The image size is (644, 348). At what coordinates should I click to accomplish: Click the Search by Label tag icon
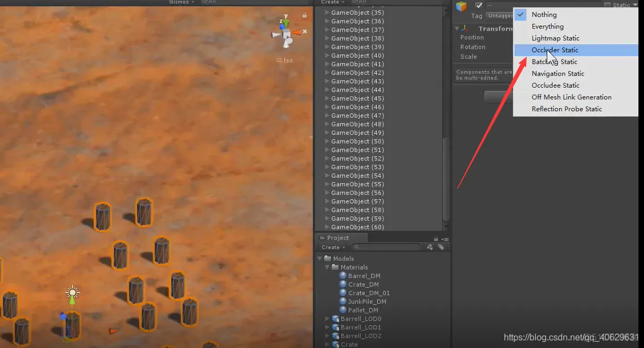441,247
